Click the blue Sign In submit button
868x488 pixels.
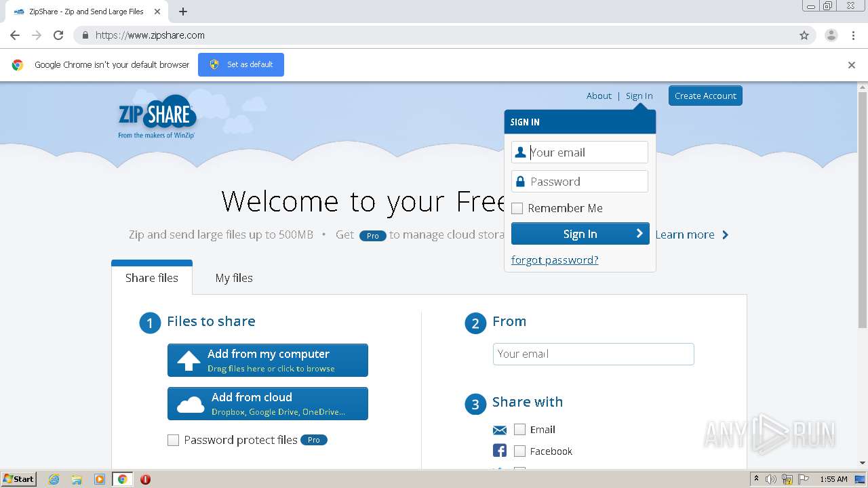click(x=580, y=234)
